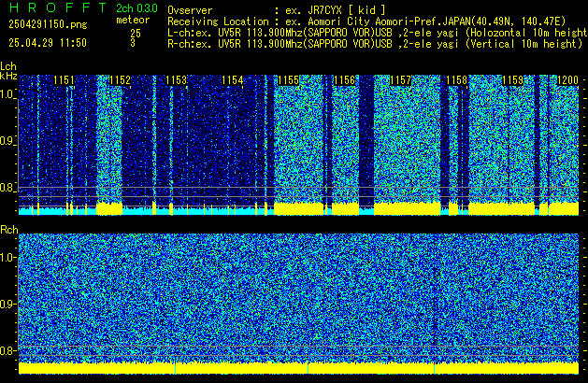Image resolution: width=588 pixels, height=383 pixels.
Task: Click the R-ch receiver description line
Action: (x=375, y=44)
